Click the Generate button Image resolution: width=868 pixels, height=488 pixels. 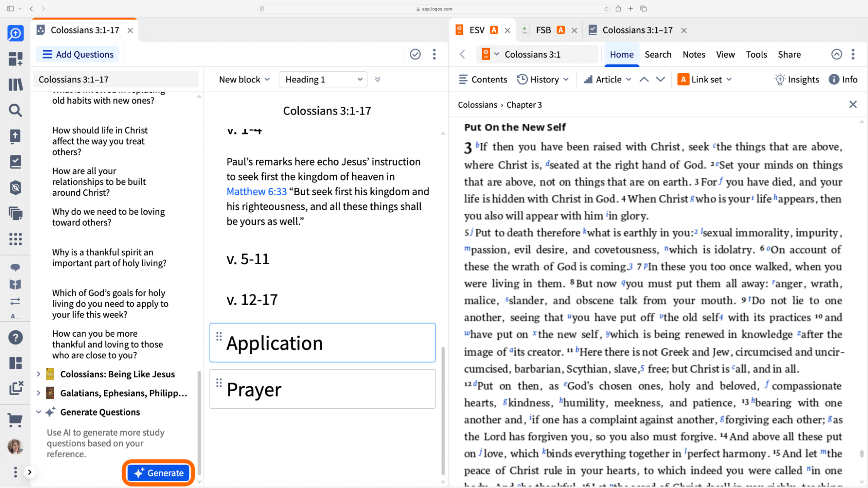[x=158, y=473]
